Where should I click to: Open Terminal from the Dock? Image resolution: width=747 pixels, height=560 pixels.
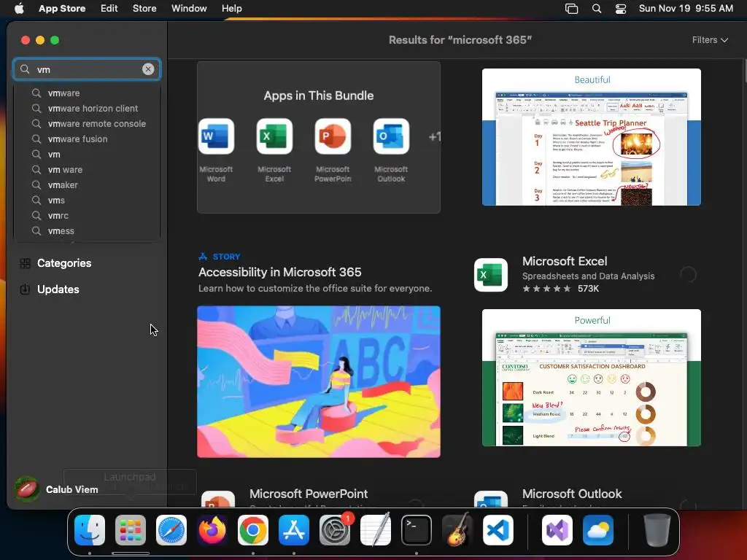coord(417,530)
